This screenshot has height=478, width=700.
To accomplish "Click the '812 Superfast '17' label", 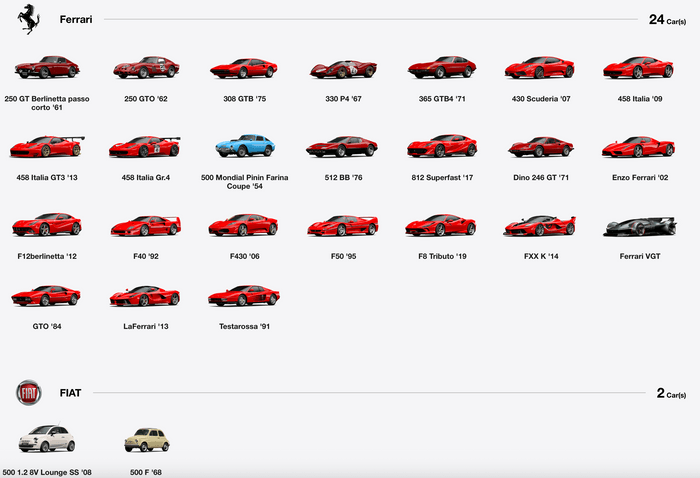I will [442, 177].
